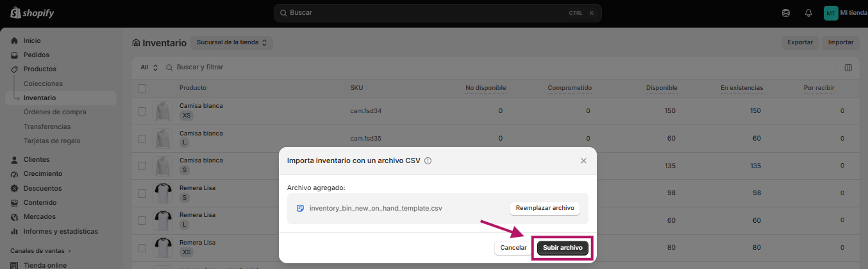
Task: Open Órdenes de compra in sidebar
Action: (x=55, y=112)
